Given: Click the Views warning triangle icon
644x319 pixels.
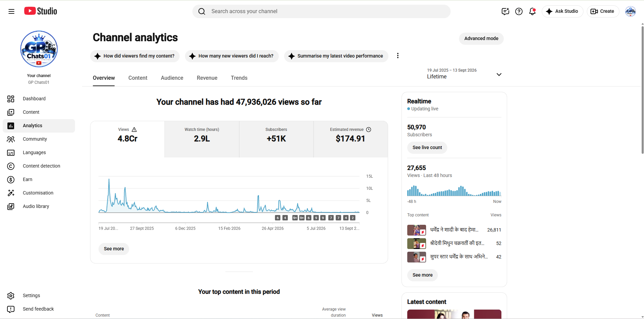Looking at the screenshot, I should tap(134, 130).
